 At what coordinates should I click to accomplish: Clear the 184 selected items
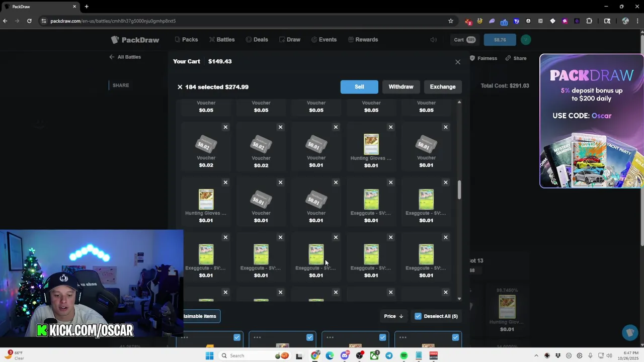point(180,87)
